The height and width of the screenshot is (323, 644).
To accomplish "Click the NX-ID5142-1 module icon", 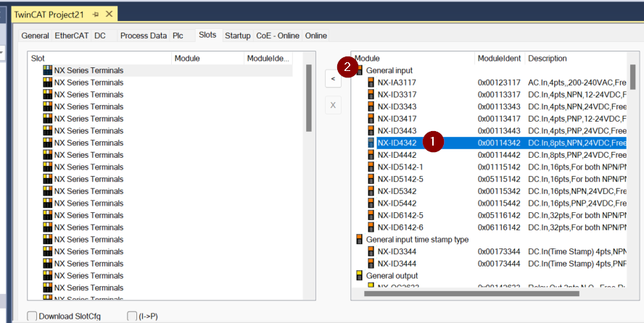I will (x=371, y=167).
